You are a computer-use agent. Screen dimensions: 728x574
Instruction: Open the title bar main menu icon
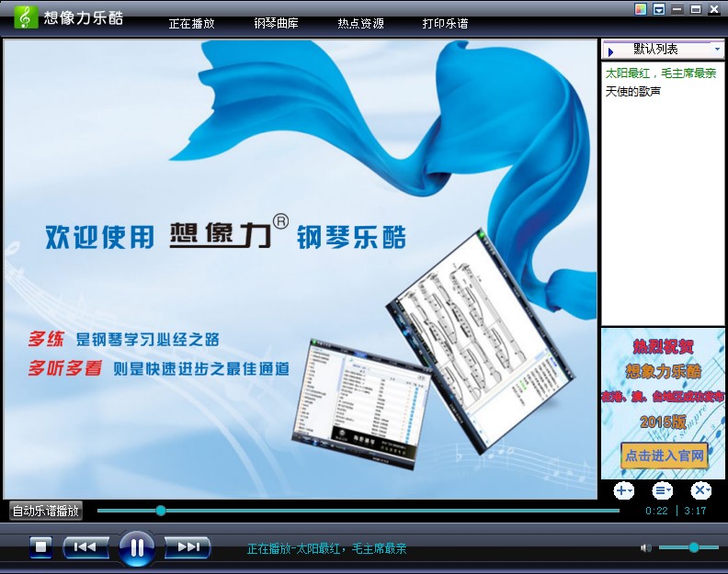point(659,9)
